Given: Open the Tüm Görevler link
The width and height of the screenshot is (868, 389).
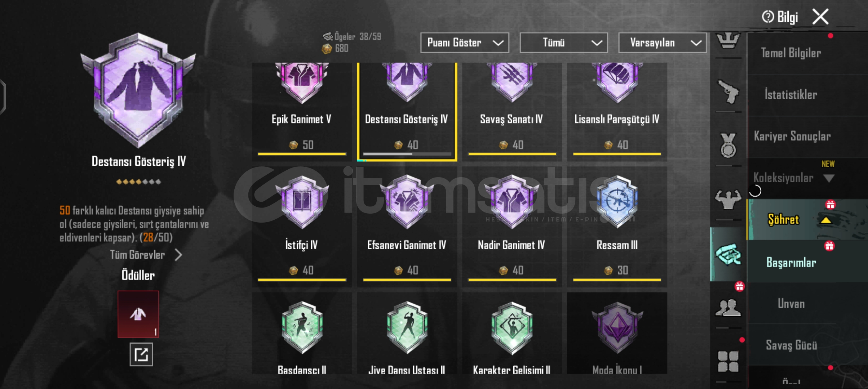Looking at the screenshot, I should coord(146,255).
